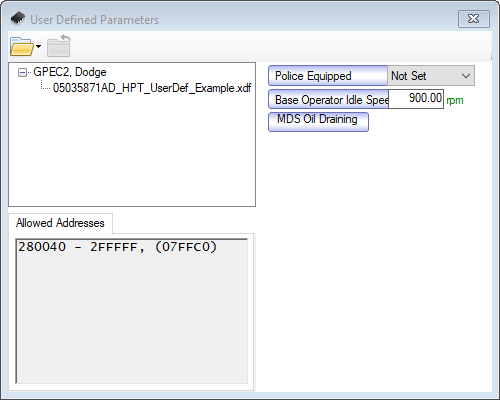Click the greyed revert folder icon
This screenshot has width=500, height=400.
[59, 46]
